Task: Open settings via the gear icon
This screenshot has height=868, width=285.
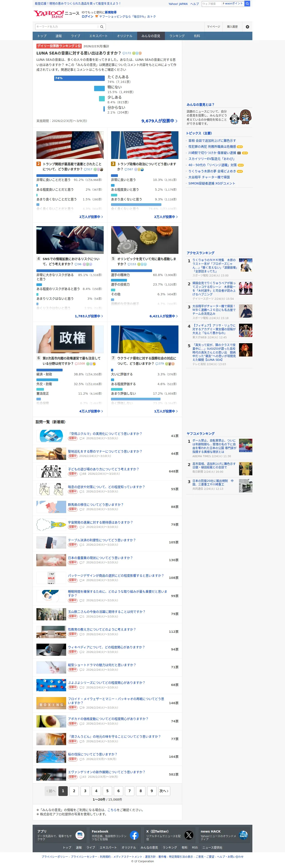Action: click(247, 27)
